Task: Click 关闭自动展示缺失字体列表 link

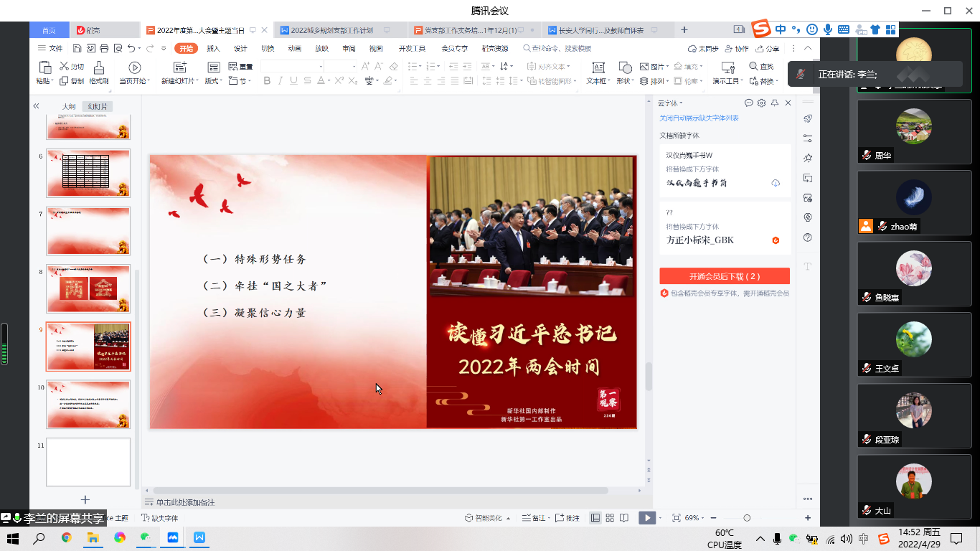Action: point(699,118)
